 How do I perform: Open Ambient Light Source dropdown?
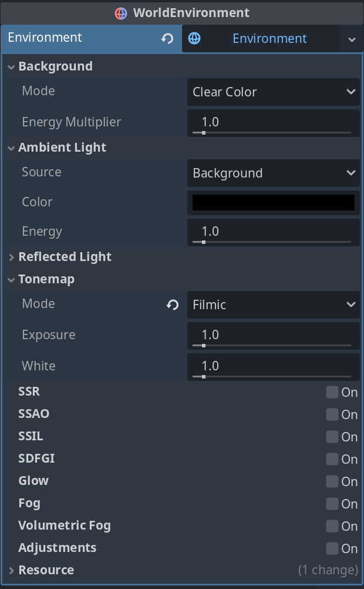273,173
